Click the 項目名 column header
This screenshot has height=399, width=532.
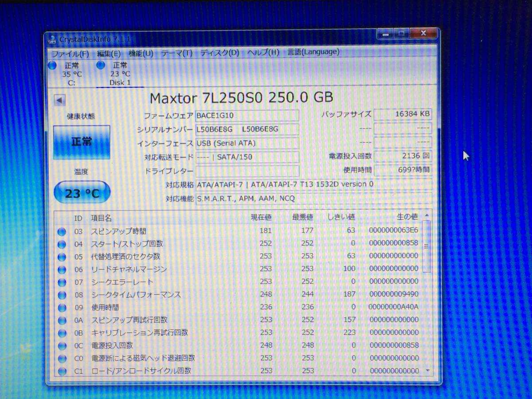[x=101, y=218]
